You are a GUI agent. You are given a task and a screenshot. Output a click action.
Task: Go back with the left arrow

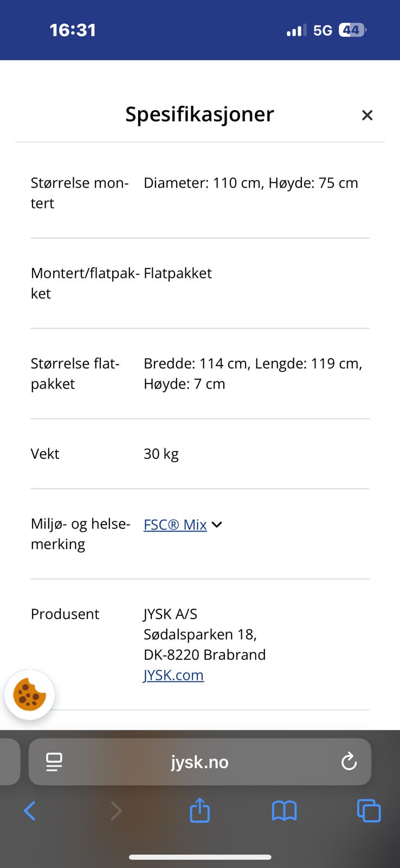point(30,811)
